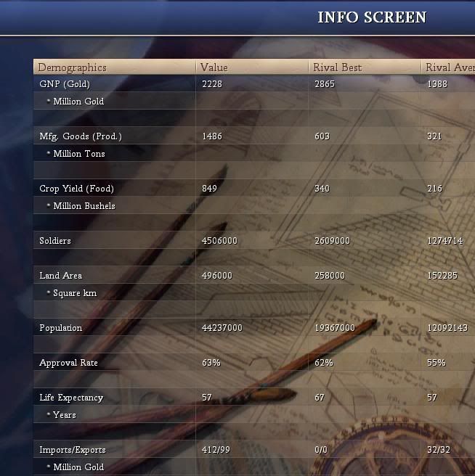The height and width of the screenshot is (476, 475).
Task: Click Population rival average 12092143
Action: click(447, 328)
